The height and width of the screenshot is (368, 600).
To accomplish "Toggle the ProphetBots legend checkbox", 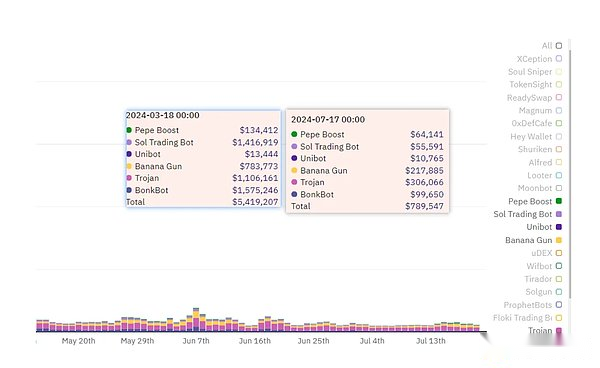I will (x=559, y=304).
